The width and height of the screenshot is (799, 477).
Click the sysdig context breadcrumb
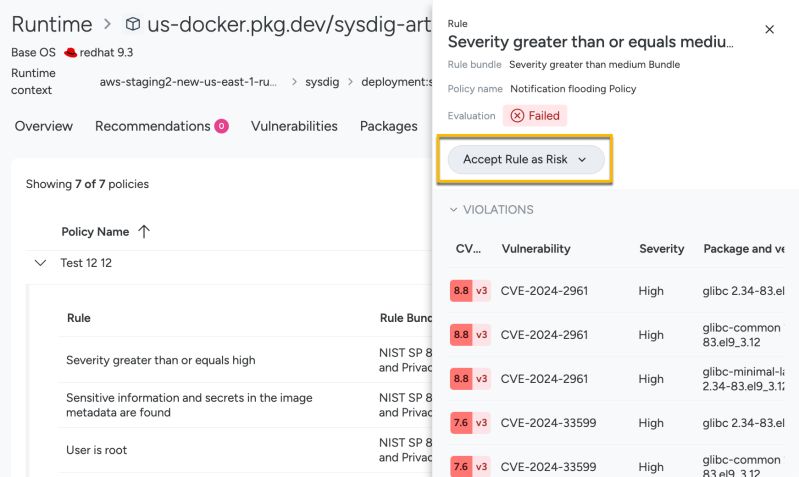point(322,82)
